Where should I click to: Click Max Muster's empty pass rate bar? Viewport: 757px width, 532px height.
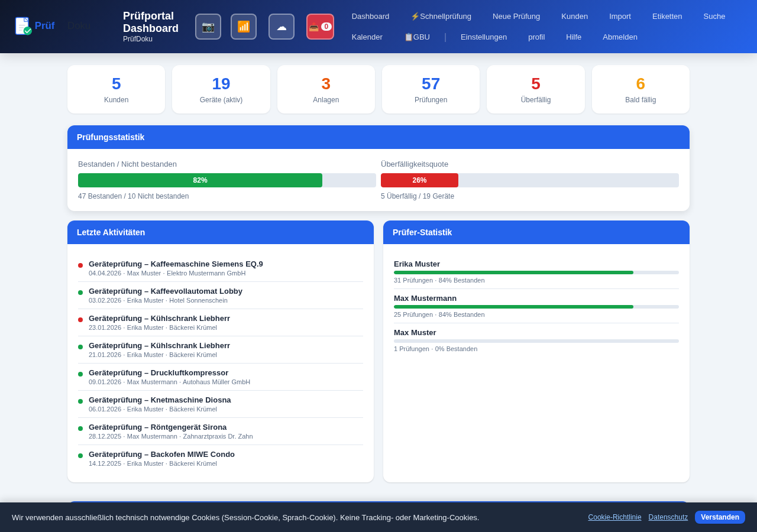click(536, 341)
